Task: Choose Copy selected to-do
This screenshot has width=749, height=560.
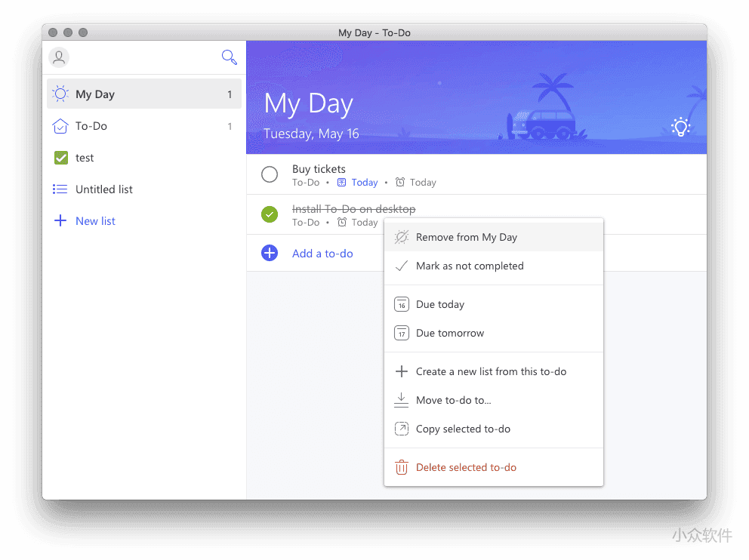Action: 461,429
